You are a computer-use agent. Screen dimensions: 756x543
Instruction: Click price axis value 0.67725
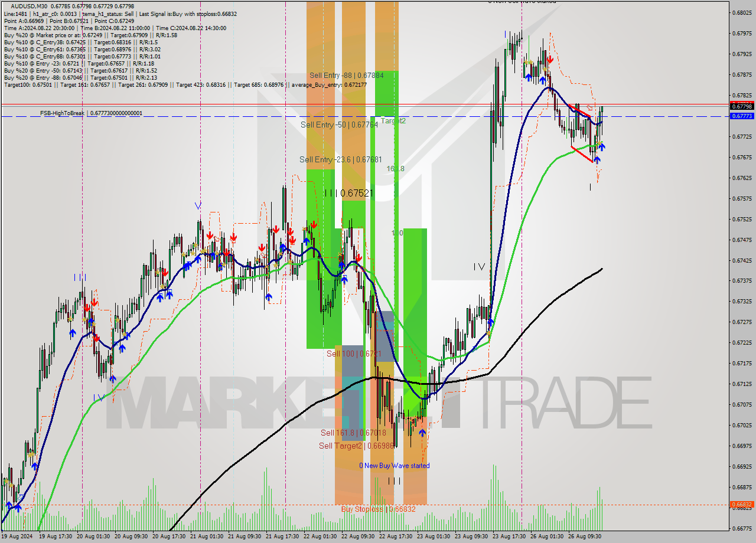[742, 136]
